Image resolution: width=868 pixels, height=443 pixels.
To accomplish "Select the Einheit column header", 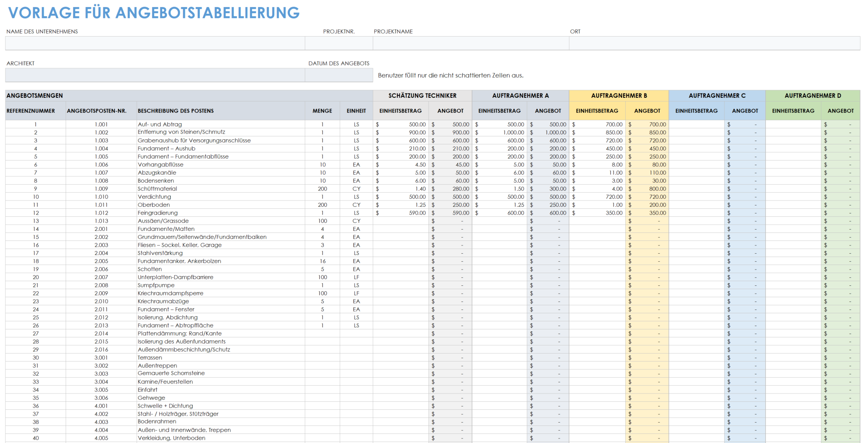I will click(x=356, y=111).
